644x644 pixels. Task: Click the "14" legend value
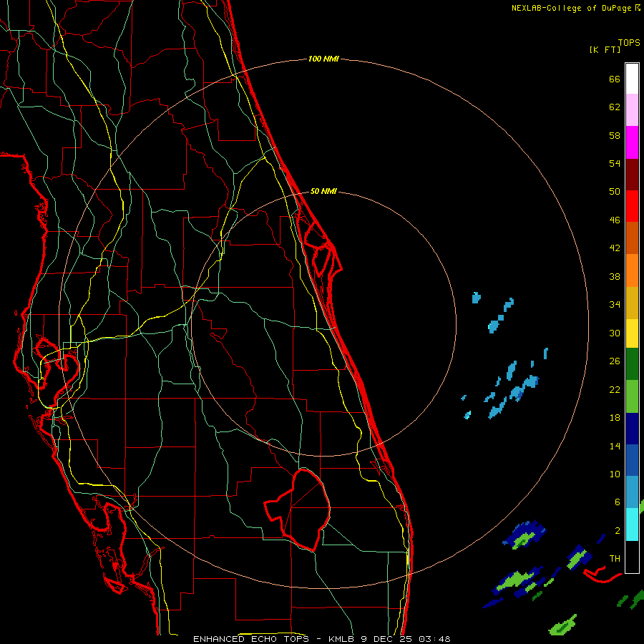[x=615, y=446]
